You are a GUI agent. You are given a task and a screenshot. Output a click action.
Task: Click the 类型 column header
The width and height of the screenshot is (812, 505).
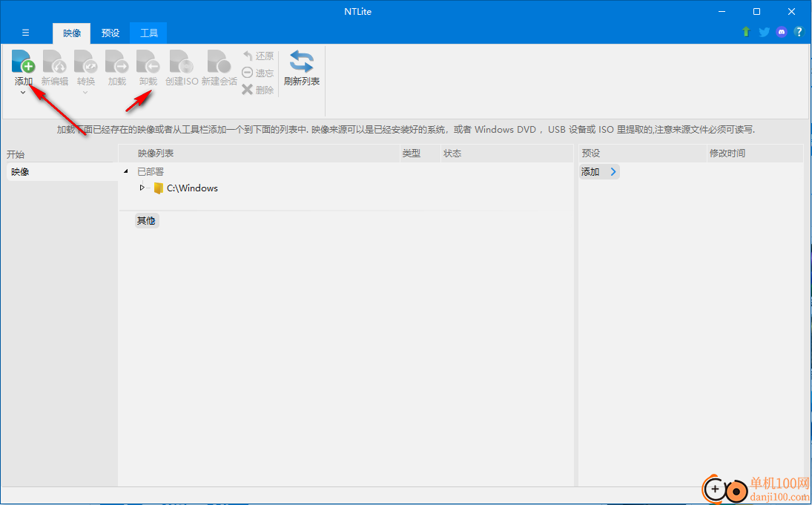420,154
